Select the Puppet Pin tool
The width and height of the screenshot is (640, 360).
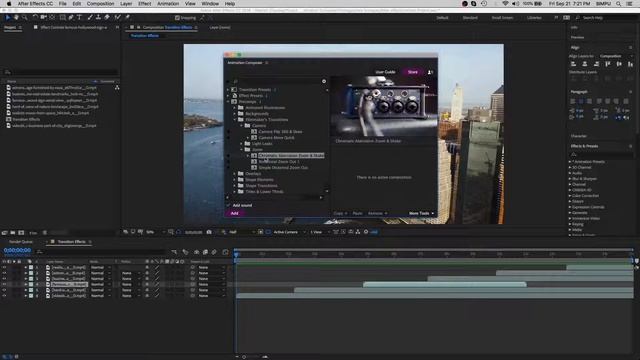(x=127, y=18)
